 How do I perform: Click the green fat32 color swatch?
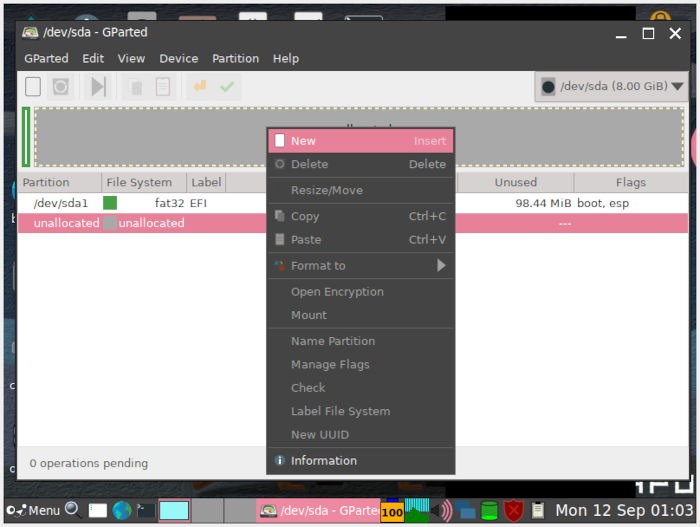[110, 203]
